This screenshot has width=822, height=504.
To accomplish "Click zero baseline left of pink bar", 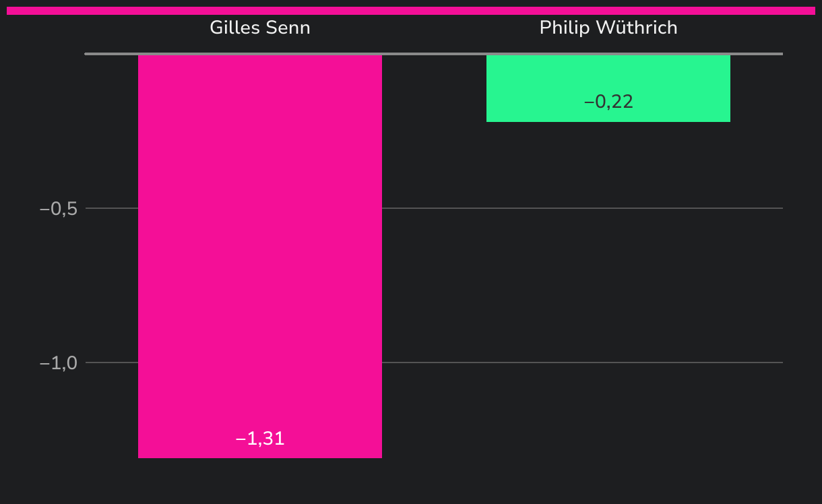I will point(111,53).
